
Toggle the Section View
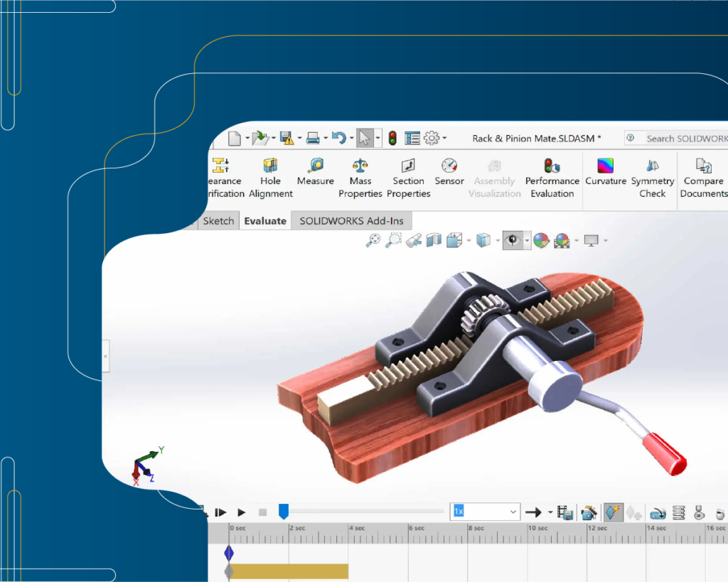click(x=434, y=240)
